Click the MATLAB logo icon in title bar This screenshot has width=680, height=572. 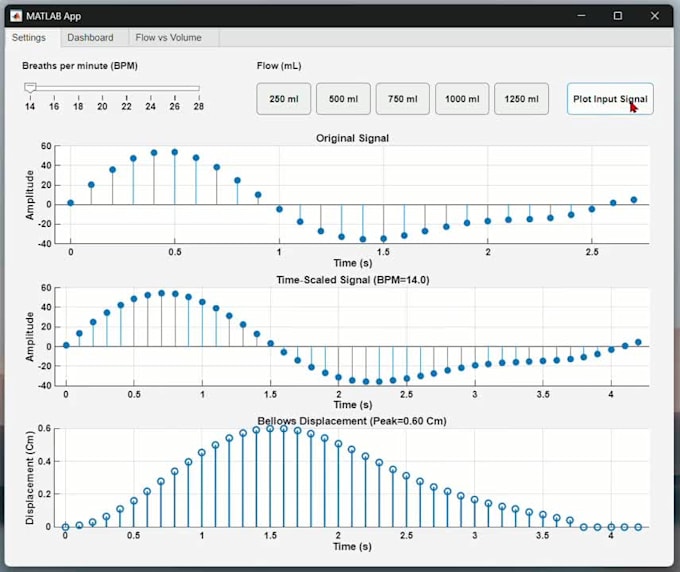[16, 16]
